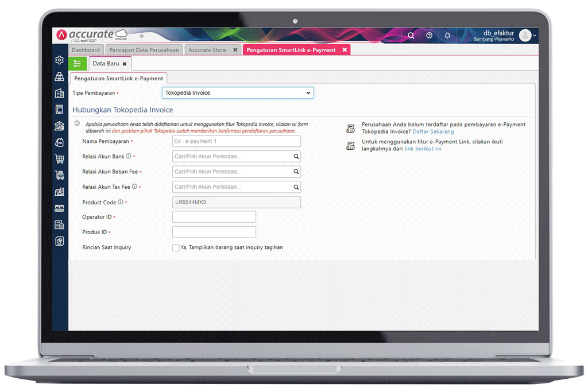The height and width of the screenshot is (392, 588).
Task: Open the factory assets module icon
Action: point(59,192)
